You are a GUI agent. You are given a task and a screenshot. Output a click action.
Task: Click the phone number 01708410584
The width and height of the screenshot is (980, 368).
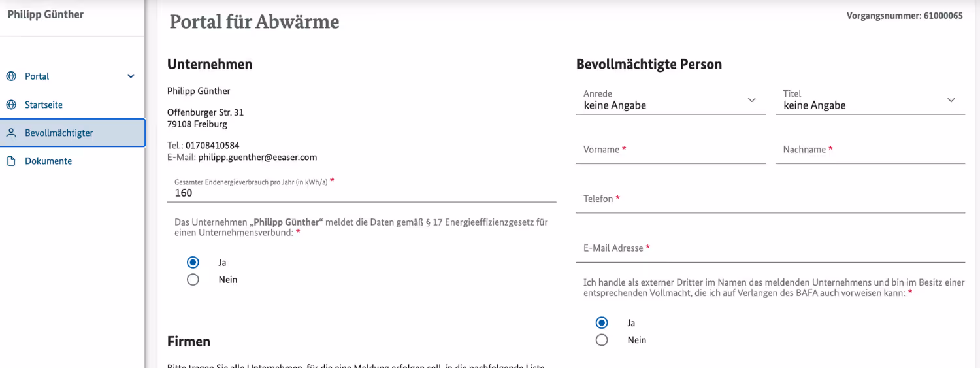pos(212,146)
